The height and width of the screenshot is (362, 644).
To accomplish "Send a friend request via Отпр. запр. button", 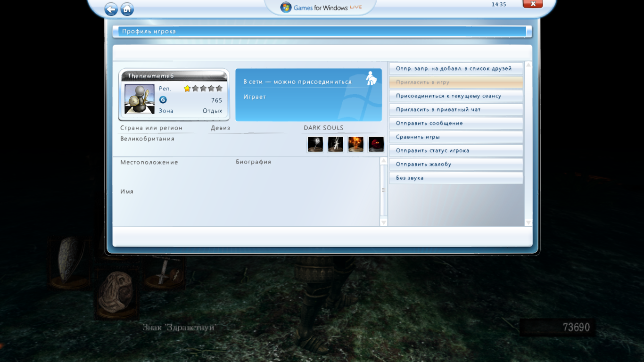I will pos(456,68).
